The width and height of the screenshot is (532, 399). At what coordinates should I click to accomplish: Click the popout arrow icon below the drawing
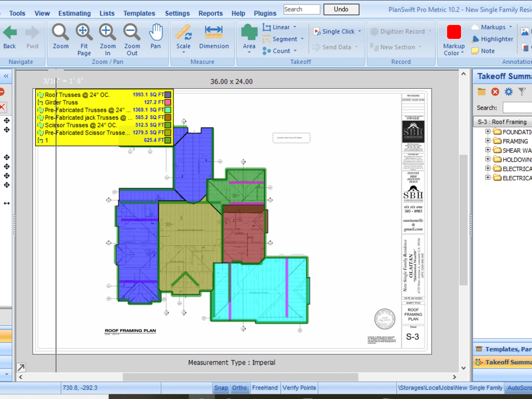click(x=21, y=368)
